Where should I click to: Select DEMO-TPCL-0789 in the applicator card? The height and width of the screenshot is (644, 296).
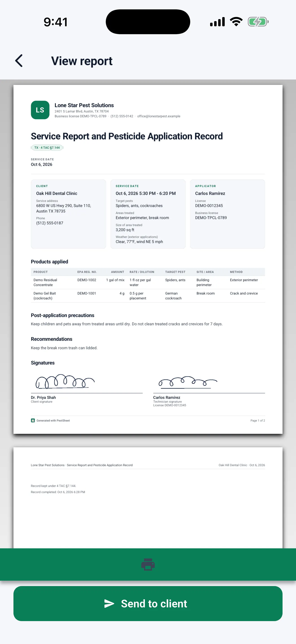211,218
